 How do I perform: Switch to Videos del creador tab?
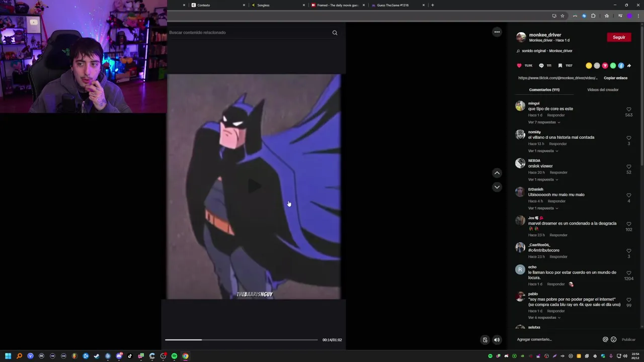click(x=603, y=90)
